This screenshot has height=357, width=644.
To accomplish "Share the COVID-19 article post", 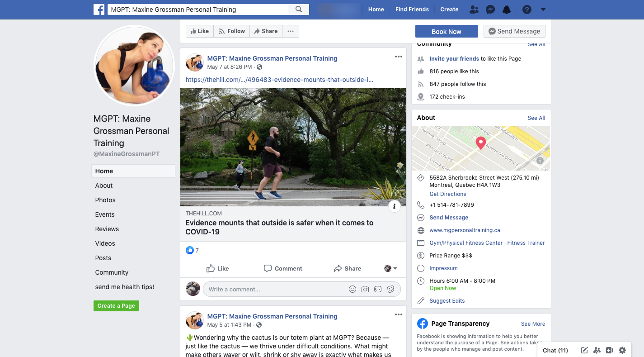I will click(x=348, y=268).
